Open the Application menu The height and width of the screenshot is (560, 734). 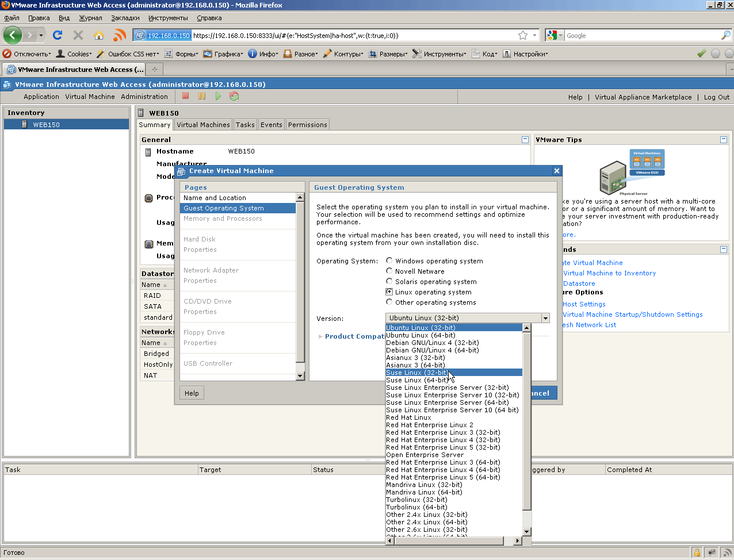click(x=41, y=97)
